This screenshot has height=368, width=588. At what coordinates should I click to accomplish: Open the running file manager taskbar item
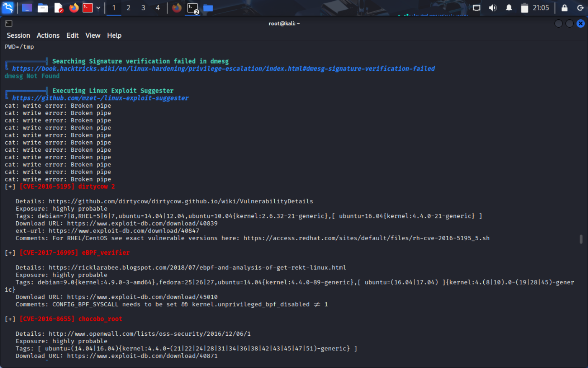(x=208, y=8)
